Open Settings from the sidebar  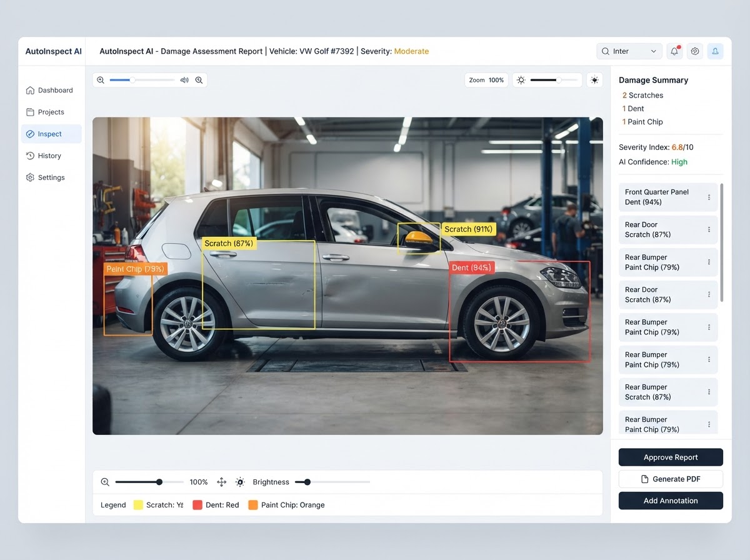point(51,177)
